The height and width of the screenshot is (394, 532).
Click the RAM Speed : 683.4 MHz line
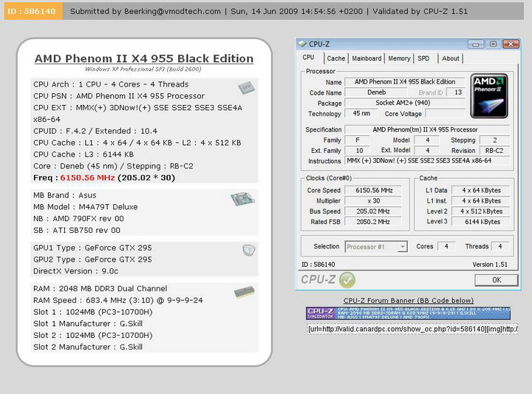[x=118, y=300]
